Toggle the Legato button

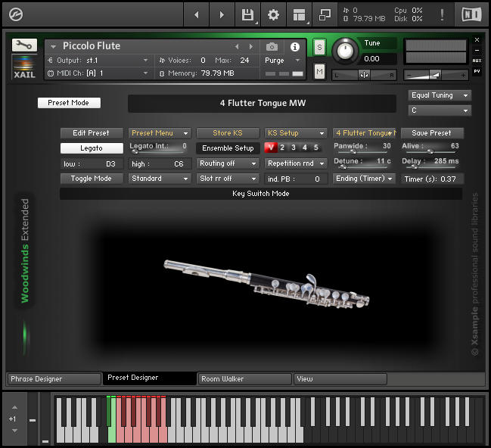[x=92, y=148]
